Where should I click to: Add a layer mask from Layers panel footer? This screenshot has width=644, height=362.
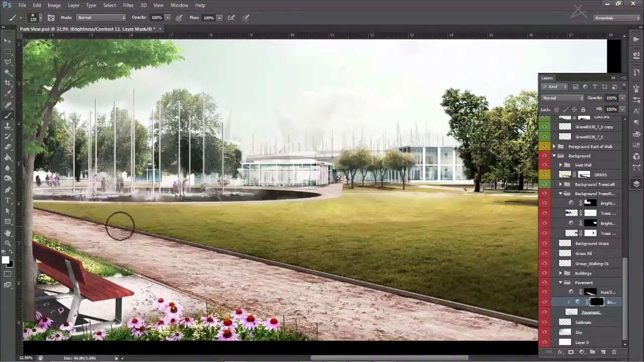tap(571, 352)
